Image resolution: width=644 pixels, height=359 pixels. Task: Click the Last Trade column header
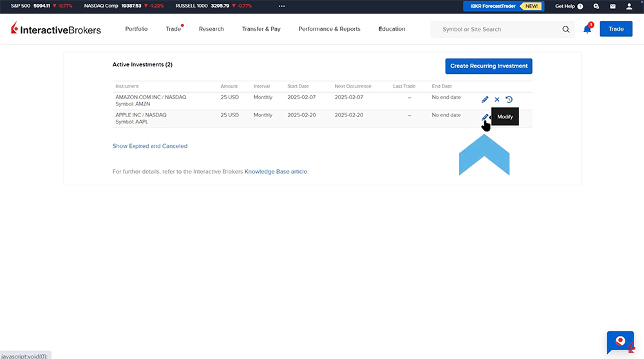click(x=404, y=86)
